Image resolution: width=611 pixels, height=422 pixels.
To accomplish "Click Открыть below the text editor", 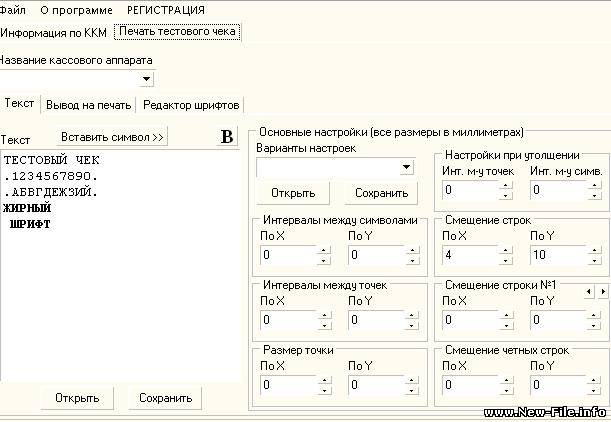I will tap(77, 398).
